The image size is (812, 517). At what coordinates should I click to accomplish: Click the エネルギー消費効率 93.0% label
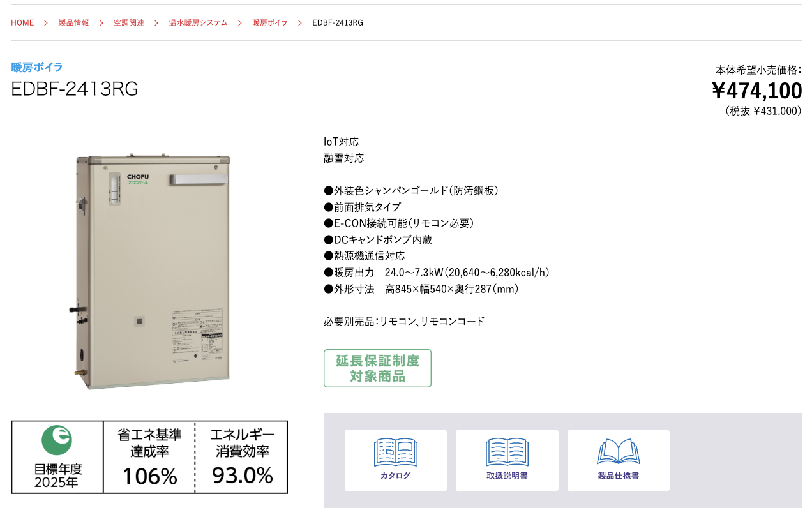pyautogui.click(x=242, y=457)
